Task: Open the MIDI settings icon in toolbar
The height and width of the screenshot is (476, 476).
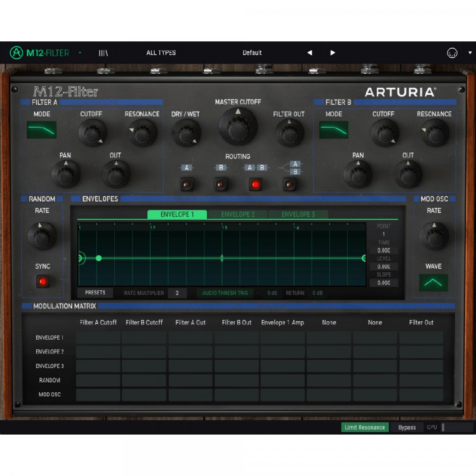Action: [x=452, y=53]
